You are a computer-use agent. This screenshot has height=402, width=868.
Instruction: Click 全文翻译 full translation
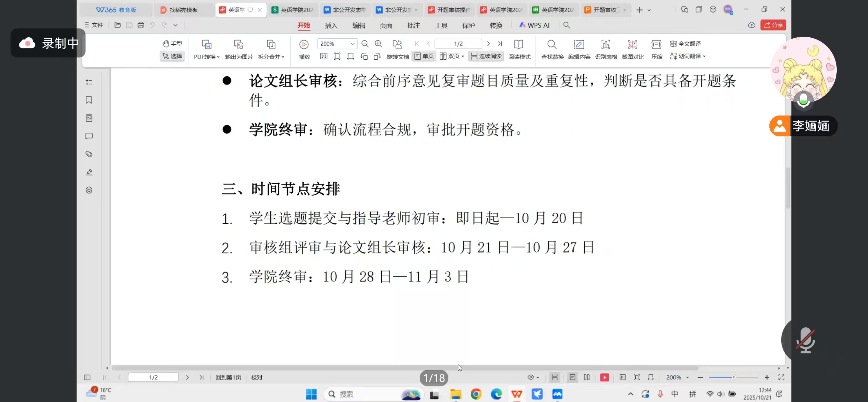tap(685, 44)
